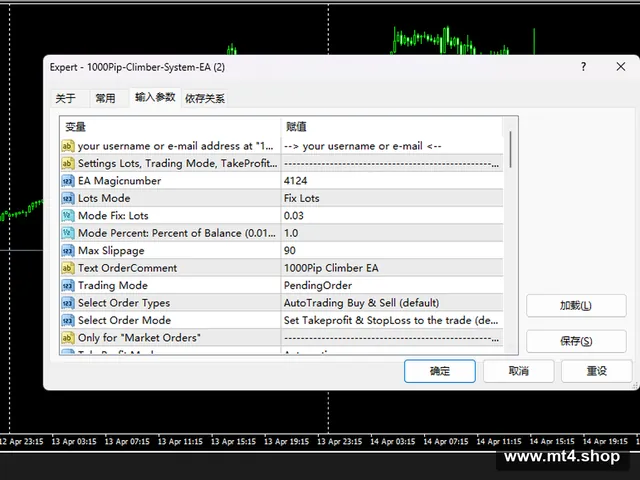Close the Expert dialog window
This screenshot has height=480, width=640.
tap(621, 67)
